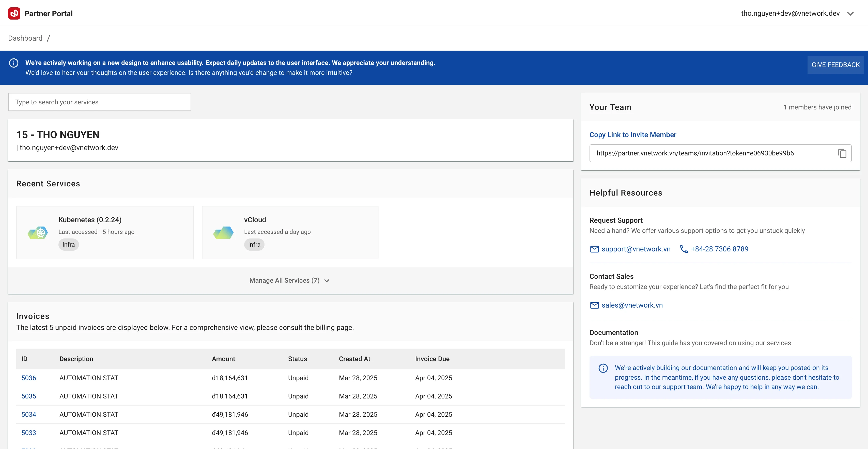Click the Partner Portal logo icon
Viewport: 868px width, 449px height.
(14, 13)
